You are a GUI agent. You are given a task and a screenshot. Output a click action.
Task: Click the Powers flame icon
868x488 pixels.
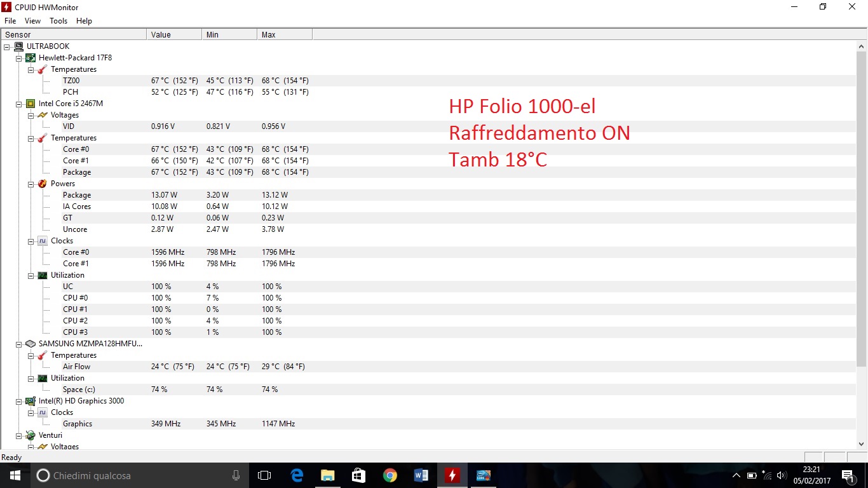[43, 184]
